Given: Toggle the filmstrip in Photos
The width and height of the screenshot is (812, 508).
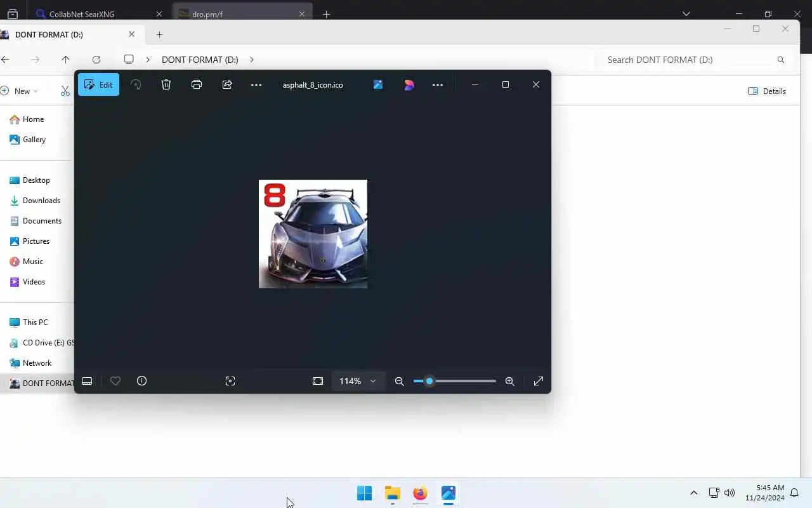Looking at the screenshot, I should click(x=87, y=381).
